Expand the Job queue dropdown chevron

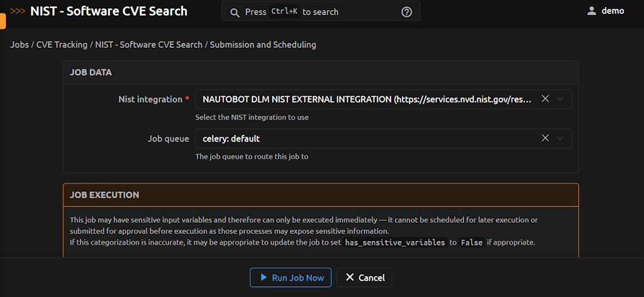click(x=560, y=138)
